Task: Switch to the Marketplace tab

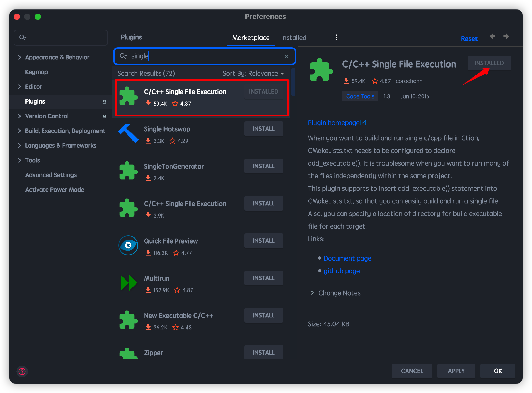Action: [251, 38]
